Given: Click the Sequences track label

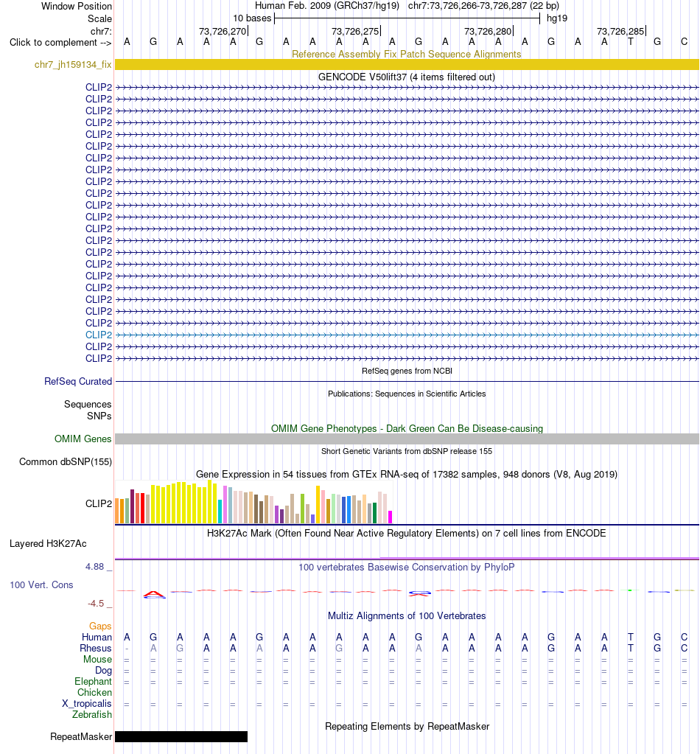Looking at the screenshot, I should (88, 405).
